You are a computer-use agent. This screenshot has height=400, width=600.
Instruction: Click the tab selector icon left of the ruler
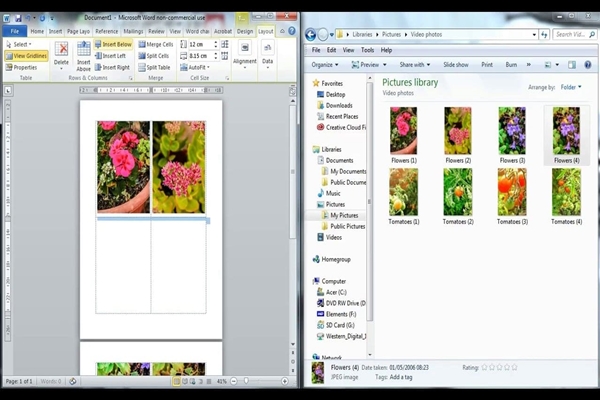tap(8, 91)
